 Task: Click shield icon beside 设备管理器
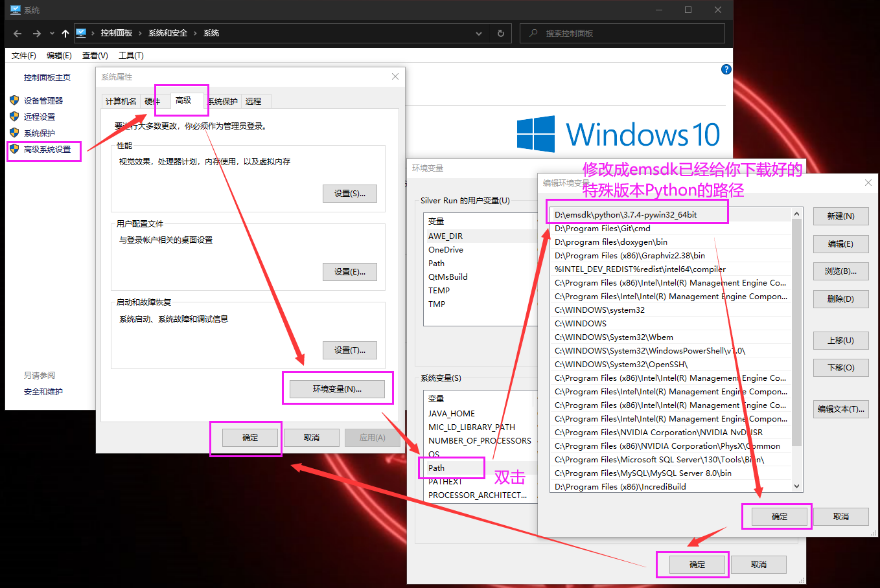click(x=14, y=100)
